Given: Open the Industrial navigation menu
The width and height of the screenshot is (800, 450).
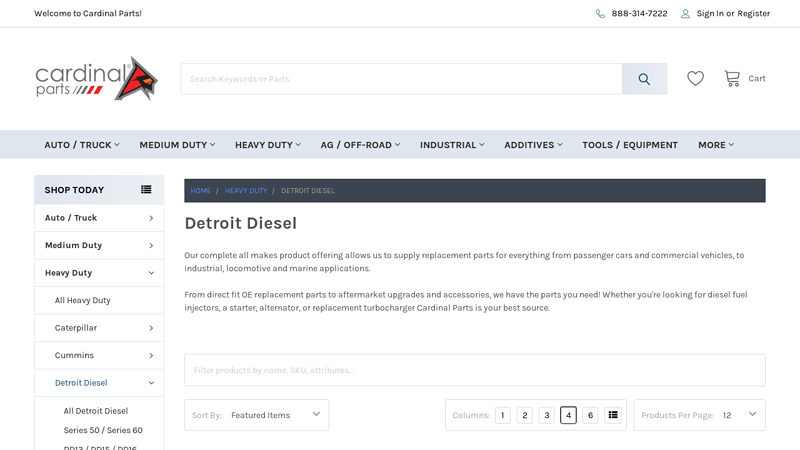Looking at the screenshot, I should (x=452, y=145).
